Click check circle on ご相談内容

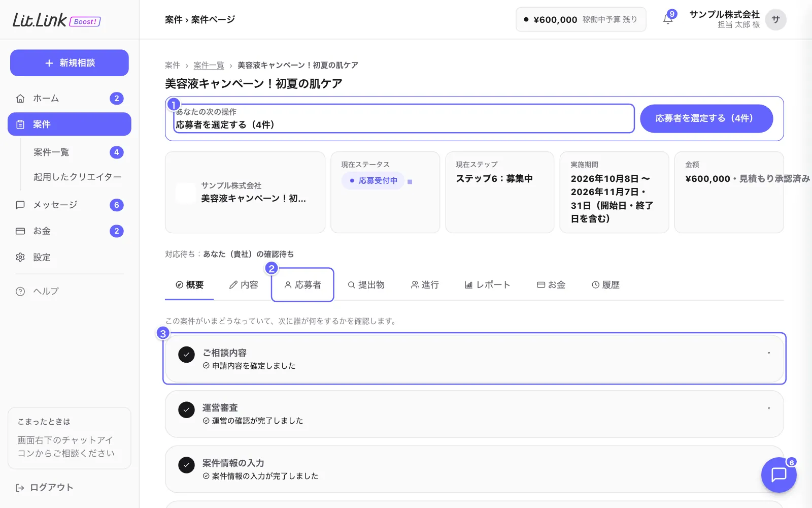pyautogui.click(x=186, y=355)
